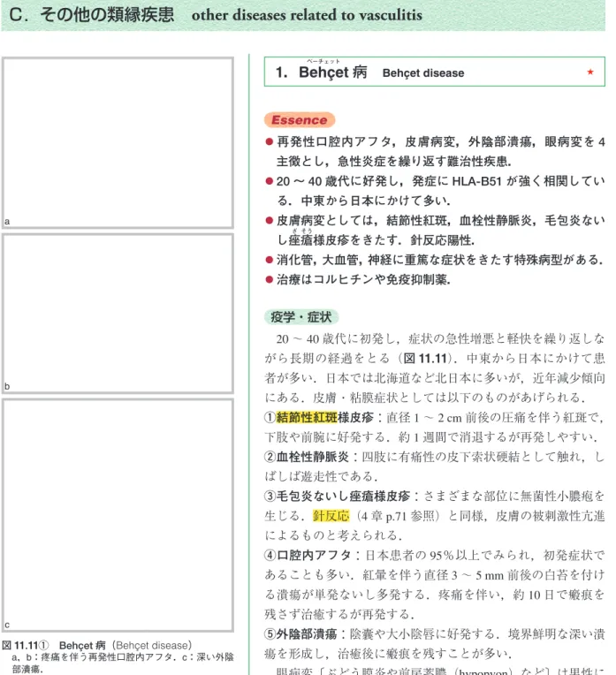Image resolution: width=616 pixels, height=675 pixels.
Task: Click the yellow highlighted '針反応'
Action: click(x=331, y=516)
